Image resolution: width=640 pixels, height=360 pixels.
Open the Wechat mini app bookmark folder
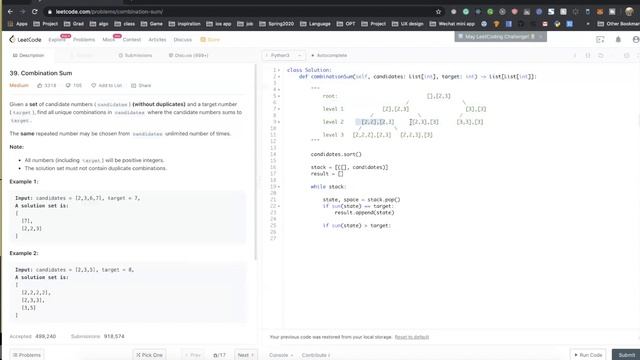coord(452,24)
